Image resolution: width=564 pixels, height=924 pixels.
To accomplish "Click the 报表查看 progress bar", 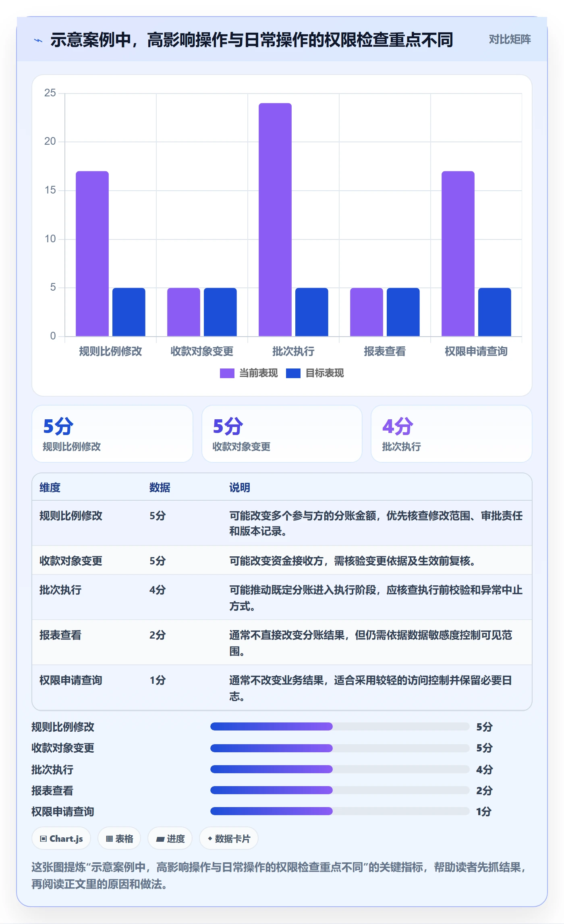I will click(340, 790).
